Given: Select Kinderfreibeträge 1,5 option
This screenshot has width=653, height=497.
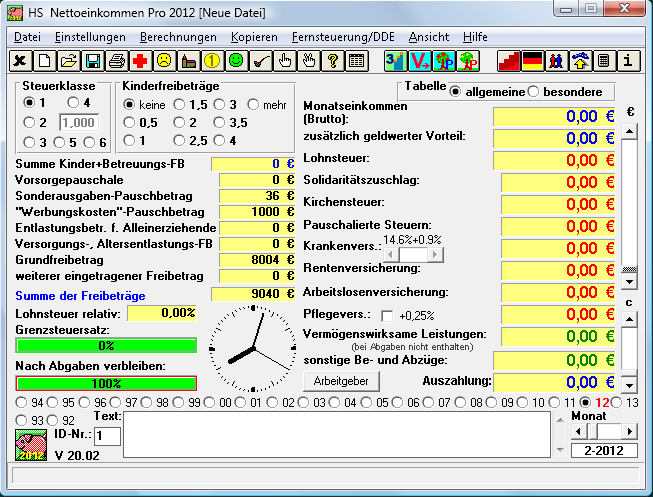Looking at the screenshot, I should point(179,104).
